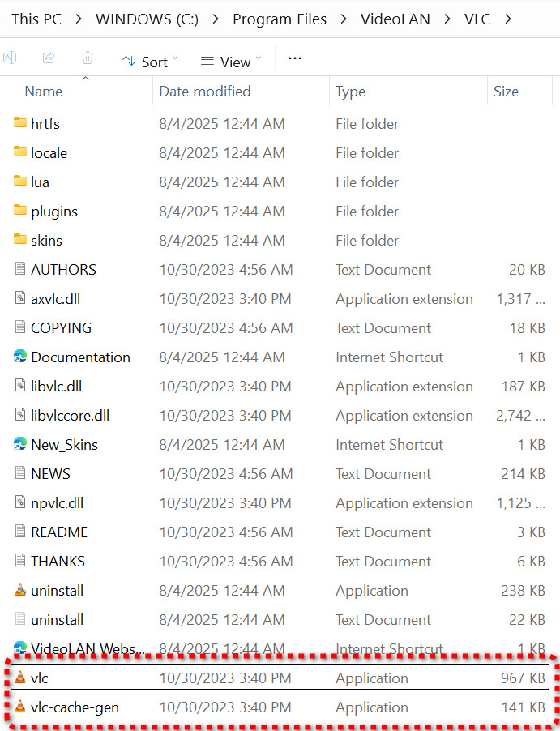Click the Share toolbar icon
The image size is (560, 731).
tap(49, 58)
